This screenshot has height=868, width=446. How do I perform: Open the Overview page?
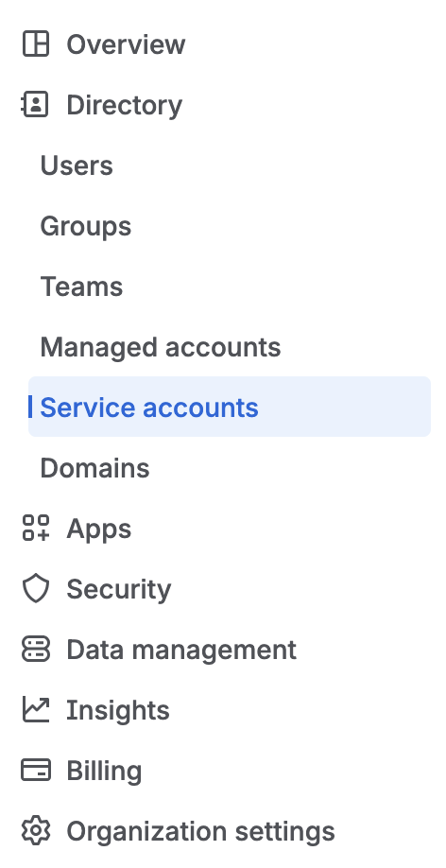(126, 44)
